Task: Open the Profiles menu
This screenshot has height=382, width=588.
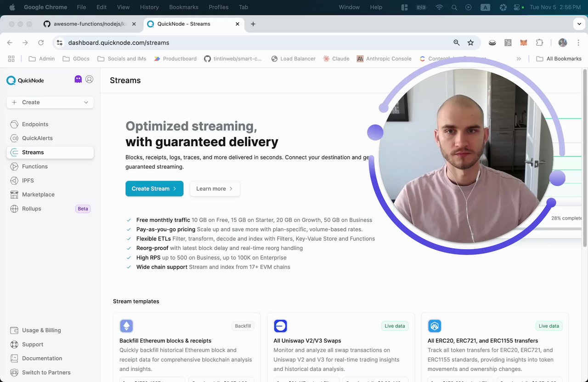Action: pos(219,7)
